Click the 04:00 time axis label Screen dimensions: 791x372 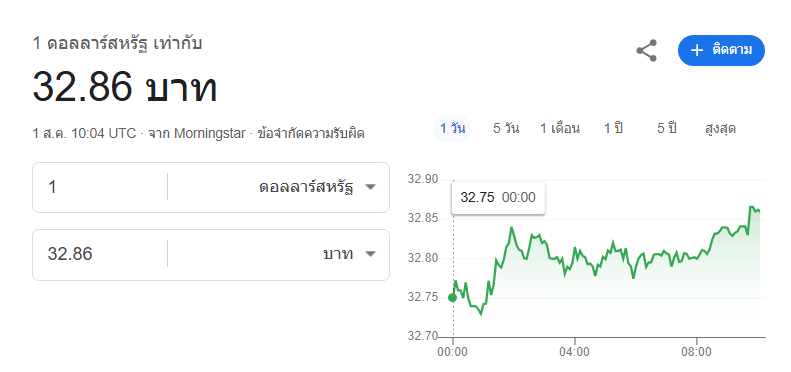coord(575,352)
